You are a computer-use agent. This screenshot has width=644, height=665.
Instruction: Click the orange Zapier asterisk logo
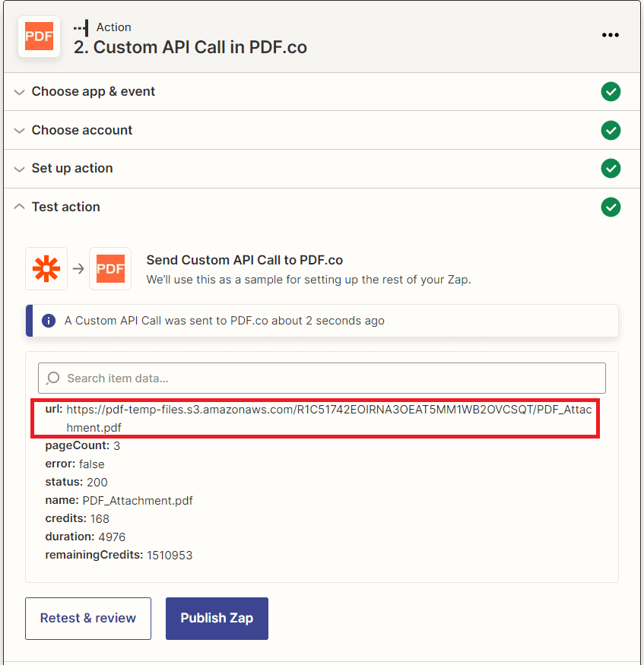46,269
